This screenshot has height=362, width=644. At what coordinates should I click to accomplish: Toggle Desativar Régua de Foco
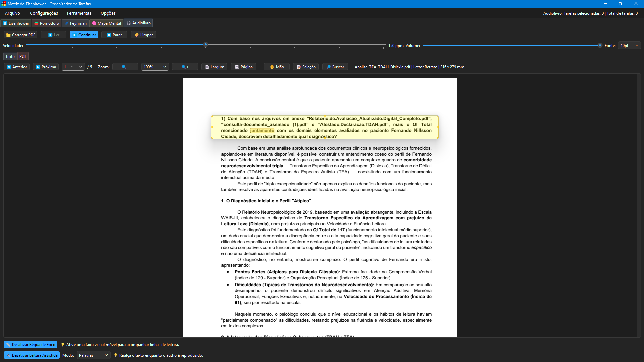[x=31, y=345]
